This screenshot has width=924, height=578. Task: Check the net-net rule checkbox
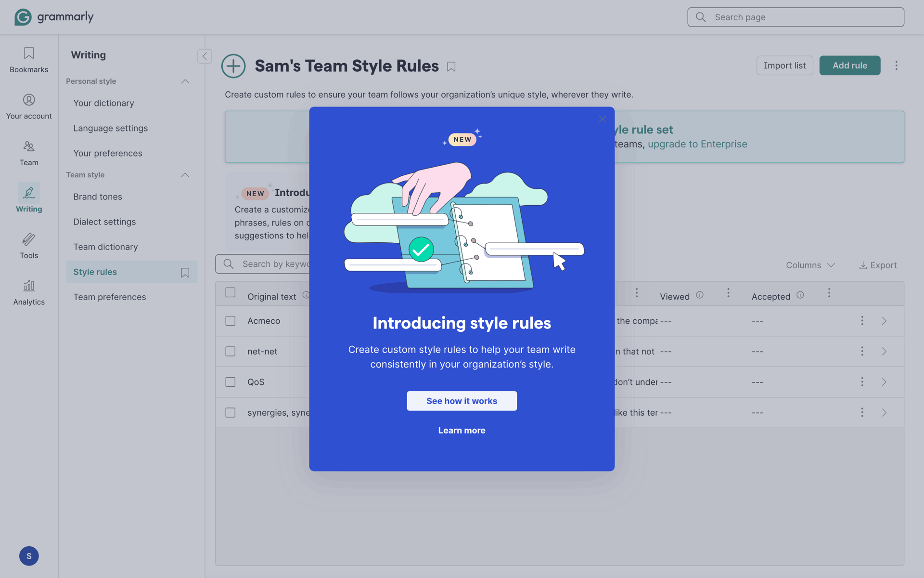pyautogui.click(x=231, y=351)
